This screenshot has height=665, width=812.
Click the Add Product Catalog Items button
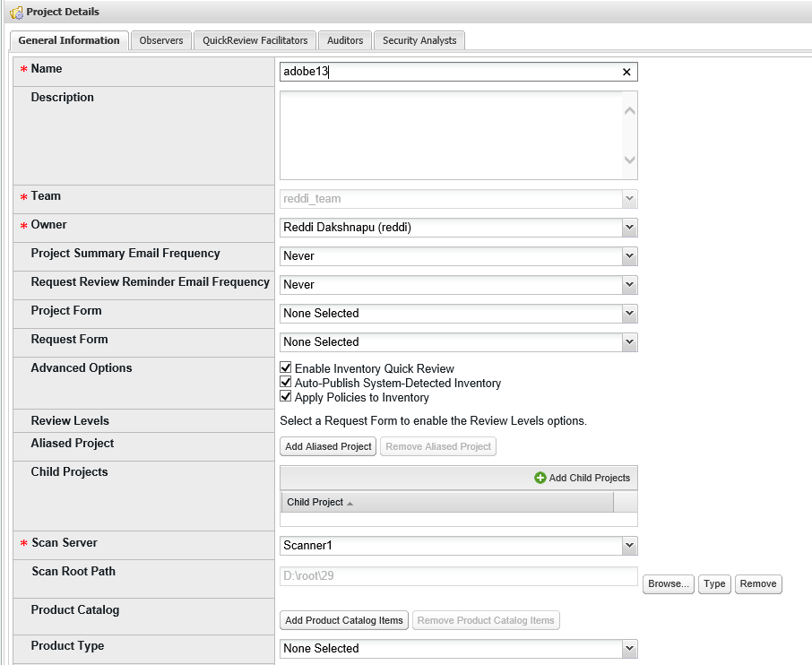pos(344,620)
